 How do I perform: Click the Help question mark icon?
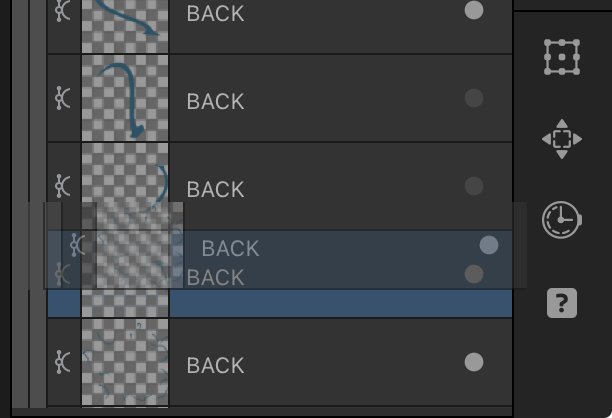[x=562, y=303]
